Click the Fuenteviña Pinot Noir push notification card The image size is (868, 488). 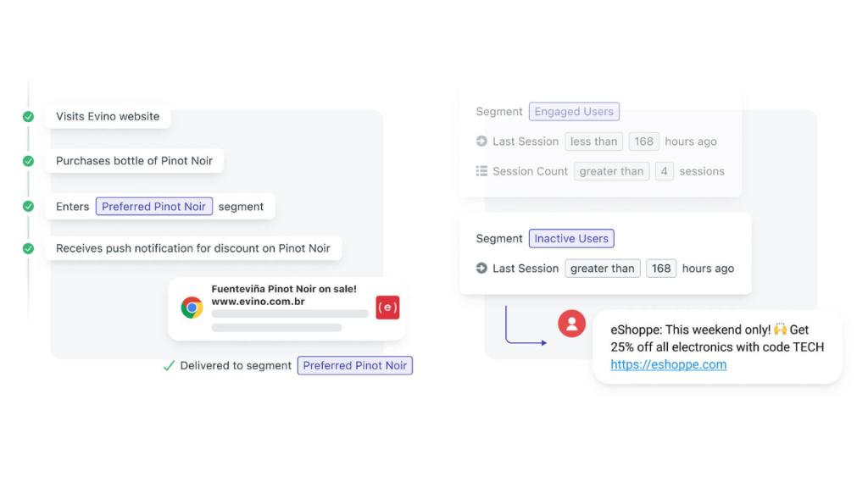coord(287,308)
